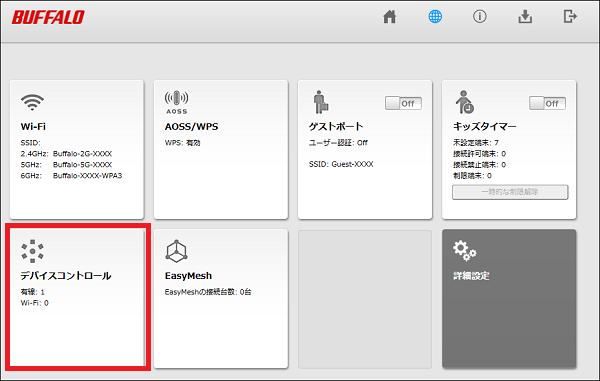
Task: Click the kids timer icon
Action: coord(465,102)
